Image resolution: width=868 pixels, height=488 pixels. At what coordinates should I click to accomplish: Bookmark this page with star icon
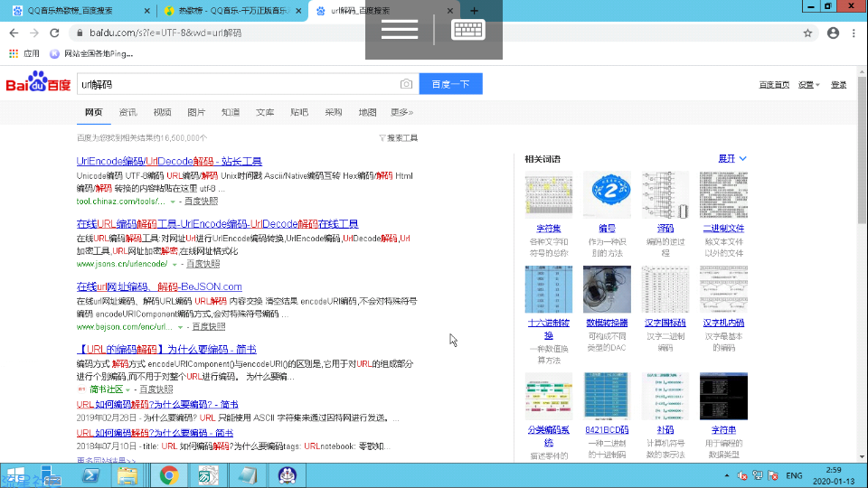(807, 33)
